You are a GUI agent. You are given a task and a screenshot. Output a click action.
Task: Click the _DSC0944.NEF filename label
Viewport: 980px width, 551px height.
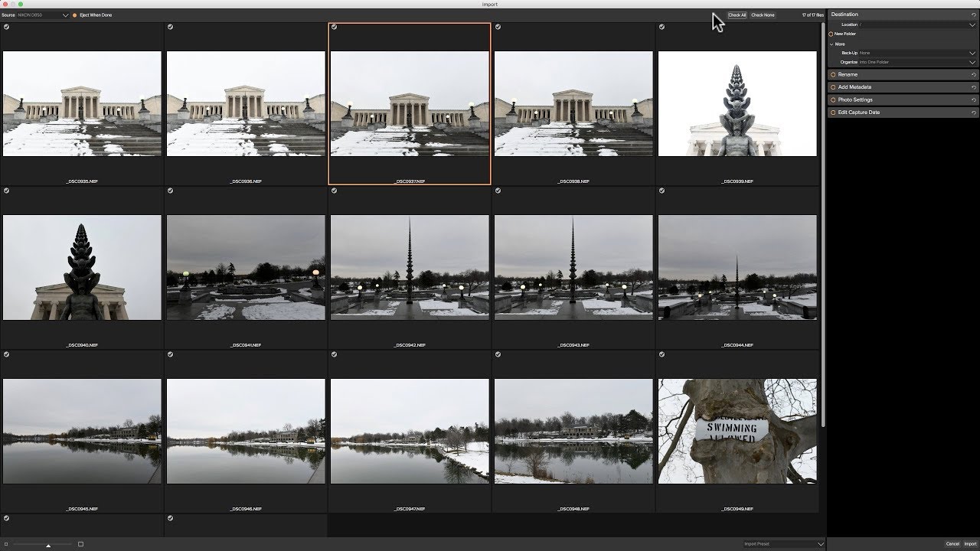(737, 345)
